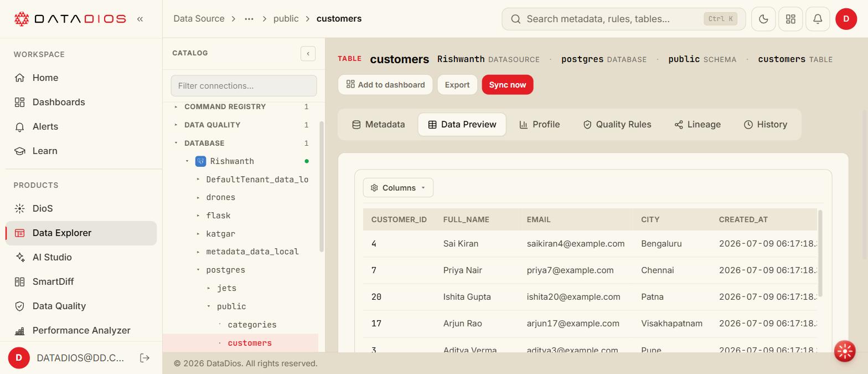Click the logout icon beside DATADIOS account
The image size is (868, 374).
(x=145, y=358)
